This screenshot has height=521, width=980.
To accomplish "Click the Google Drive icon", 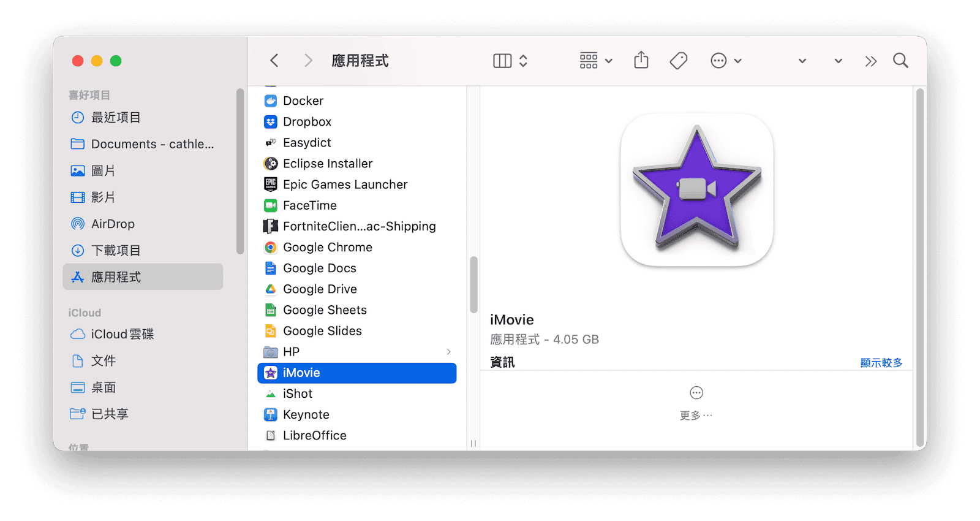I will 270,289.
